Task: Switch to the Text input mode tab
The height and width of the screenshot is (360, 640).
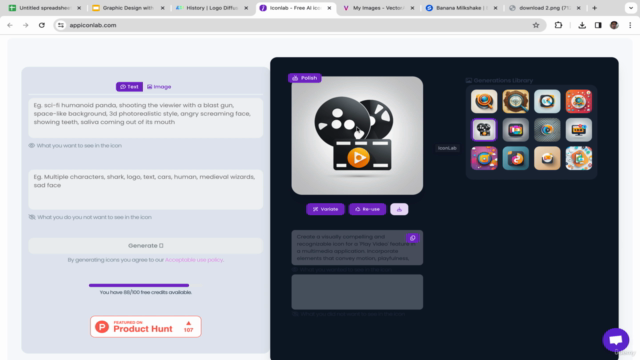Action: (x=129, y=87)
